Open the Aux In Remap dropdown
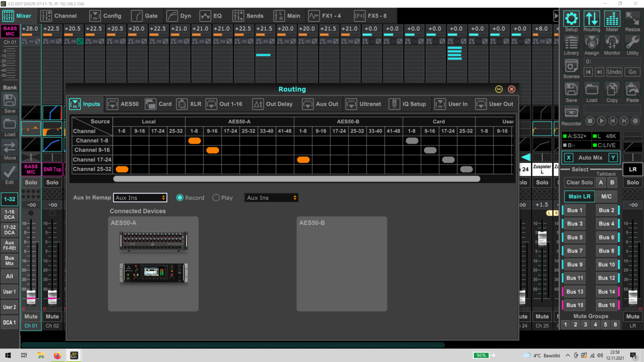 140,198
